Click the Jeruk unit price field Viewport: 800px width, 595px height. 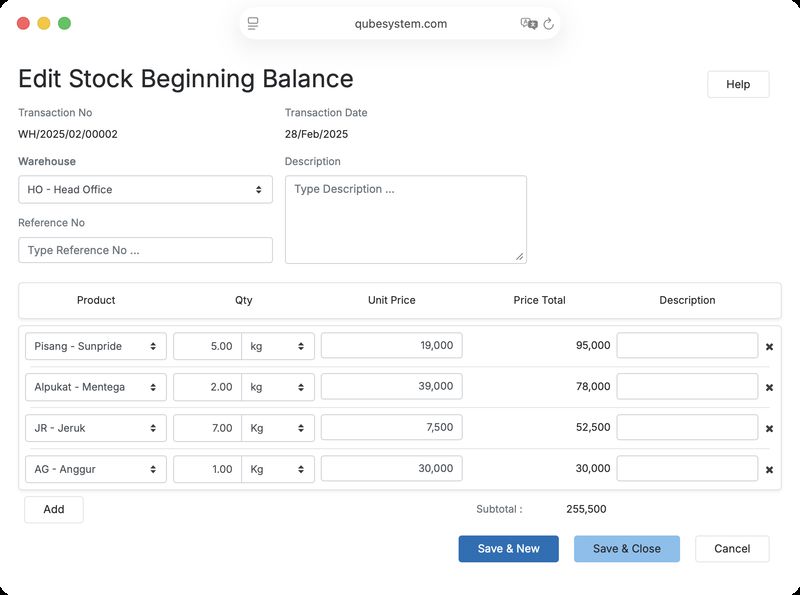392,427
